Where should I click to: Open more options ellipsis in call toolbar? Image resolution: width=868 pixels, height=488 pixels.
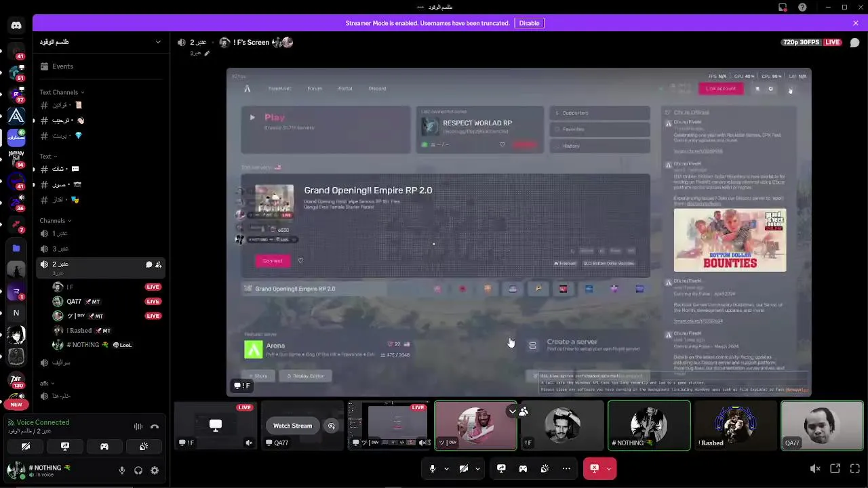[566, 468]
